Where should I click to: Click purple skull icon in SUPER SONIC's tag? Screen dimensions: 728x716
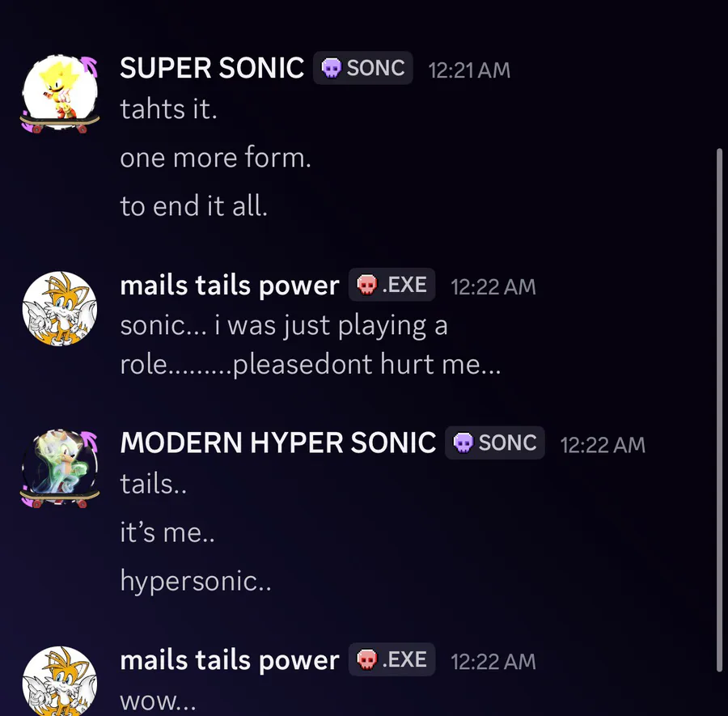[331, 69]
